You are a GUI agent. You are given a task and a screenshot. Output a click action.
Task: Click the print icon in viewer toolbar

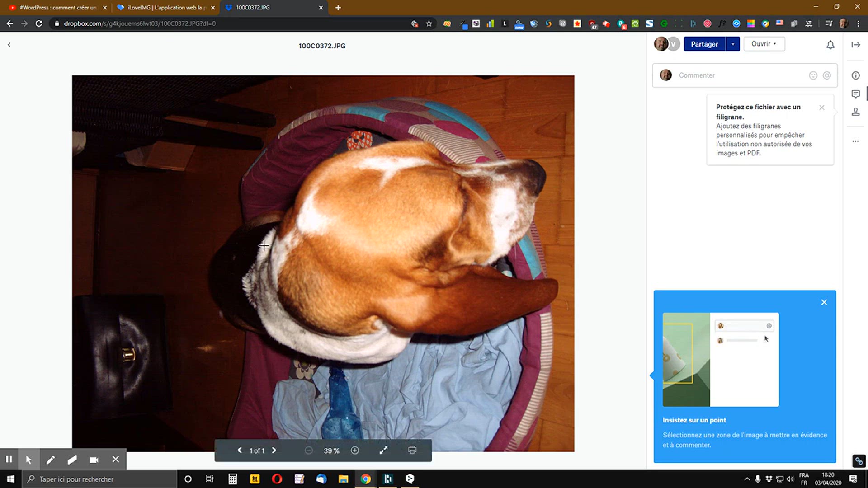[x=412, y=450]
